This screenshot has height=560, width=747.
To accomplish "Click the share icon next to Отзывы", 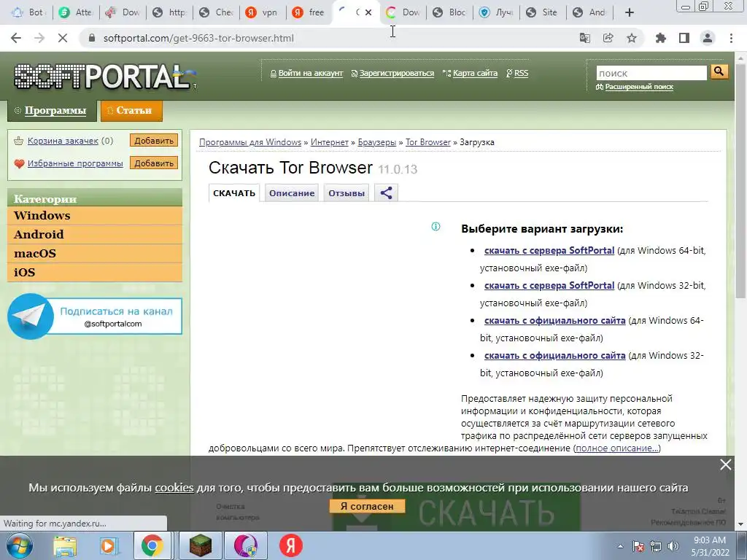I will (387, 192).
